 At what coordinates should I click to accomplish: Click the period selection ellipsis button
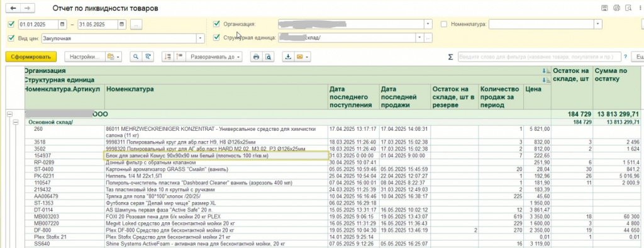point(136,25)
